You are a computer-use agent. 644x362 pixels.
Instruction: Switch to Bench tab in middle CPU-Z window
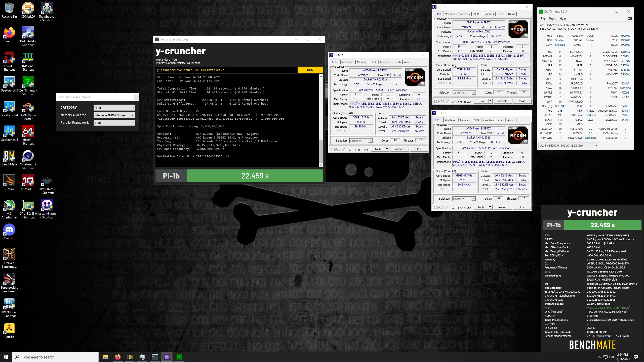397,62
